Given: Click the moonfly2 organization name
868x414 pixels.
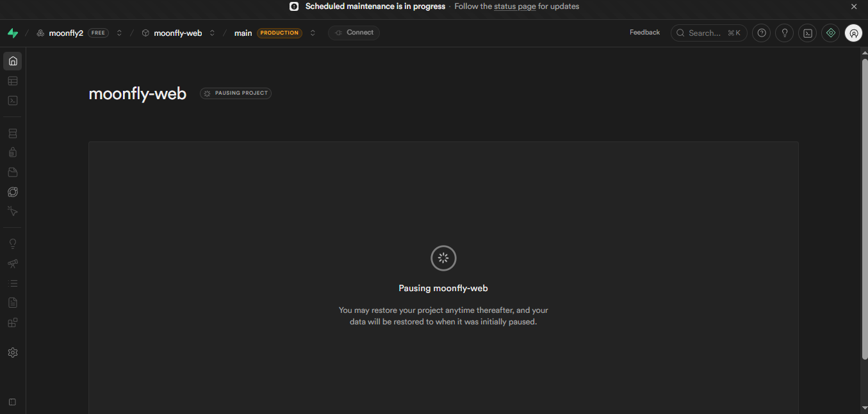Looking at the screenshot, I should (x=66, y=33).
